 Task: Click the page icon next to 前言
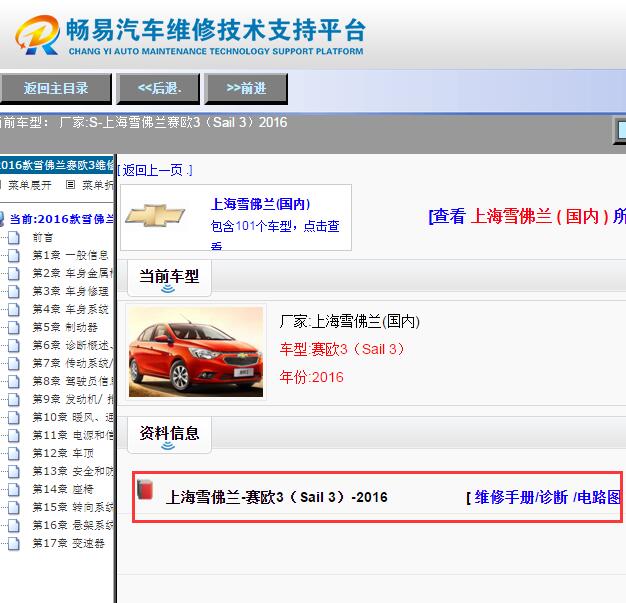click(x=14, y=238)
